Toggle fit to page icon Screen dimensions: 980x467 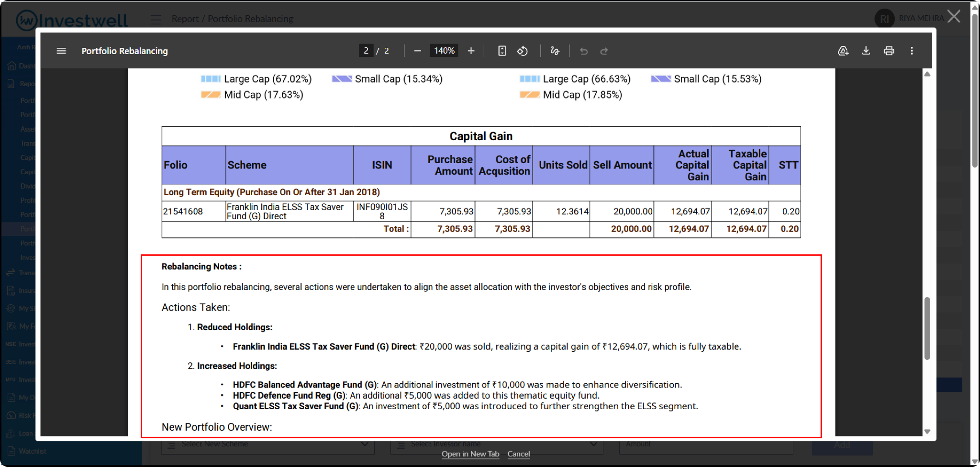502,51
